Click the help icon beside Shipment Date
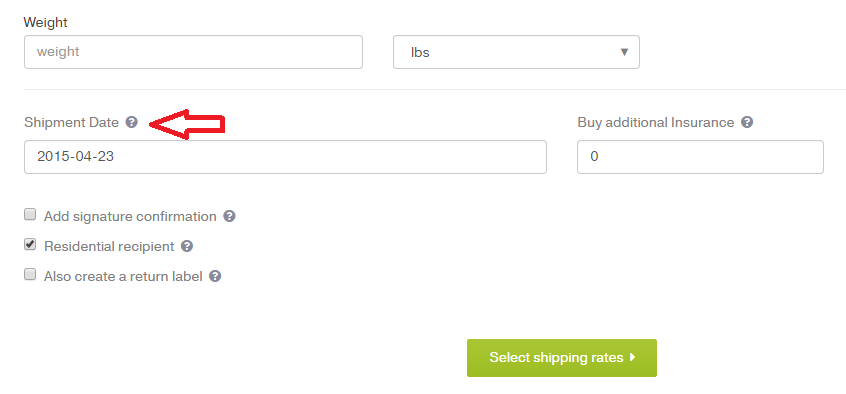Image resolution: width=846 pixels, height=394 pixels. (132, 123)
